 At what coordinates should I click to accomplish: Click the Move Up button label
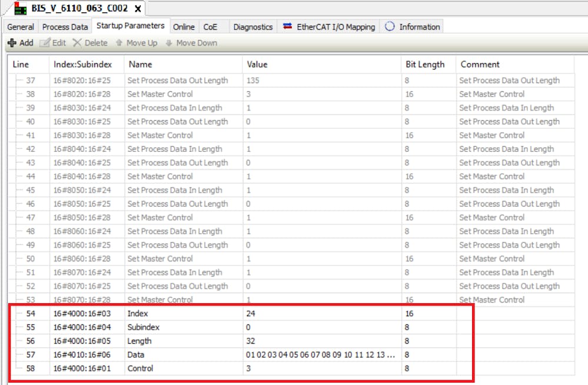pos(142,43)
